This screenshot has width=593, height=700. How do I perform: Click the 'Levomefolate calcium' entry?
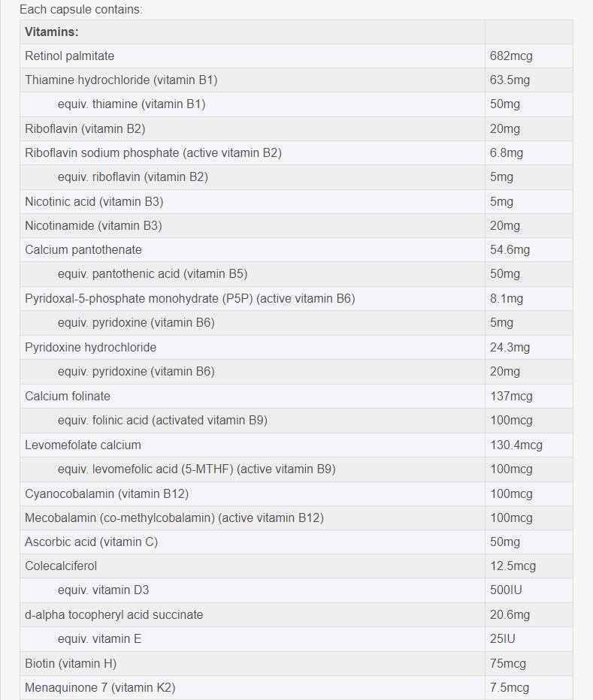[83, 445]
